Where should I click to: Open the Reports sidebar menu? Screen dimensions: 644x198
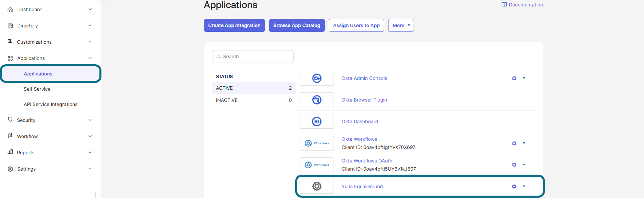(50, 153)
